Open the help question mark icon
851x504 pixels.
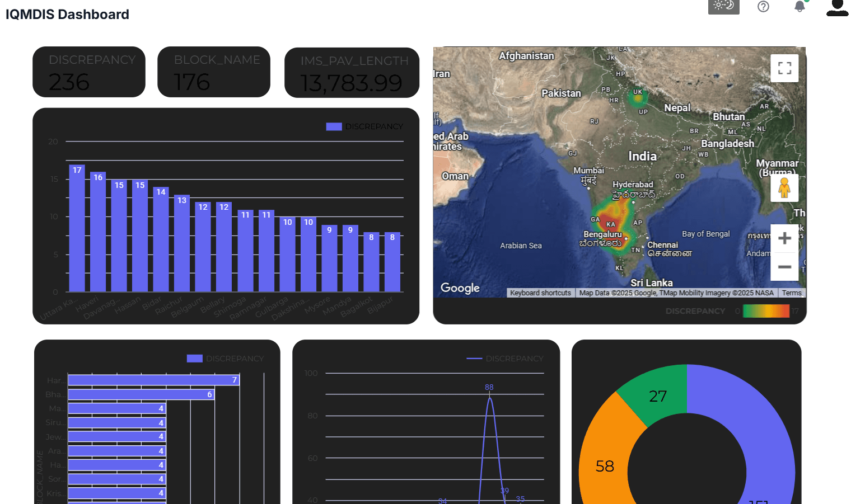[x=763, y=7]
